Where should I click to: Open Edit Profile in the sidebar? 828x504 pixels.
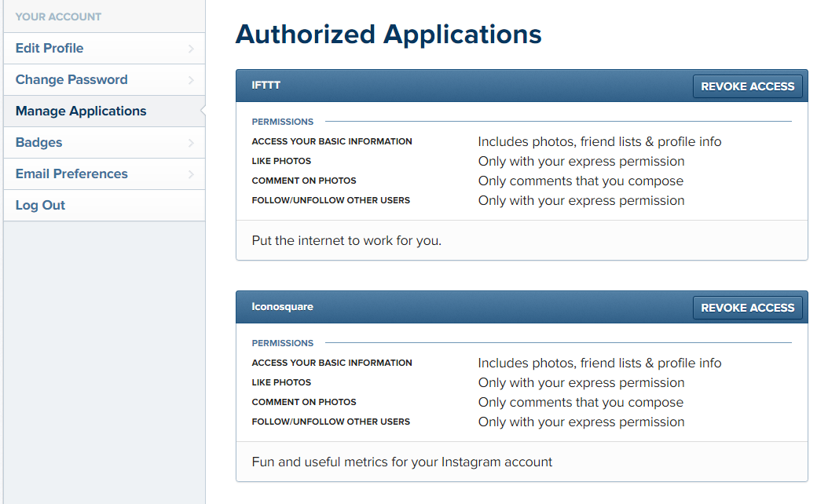(x=104, y=49)
